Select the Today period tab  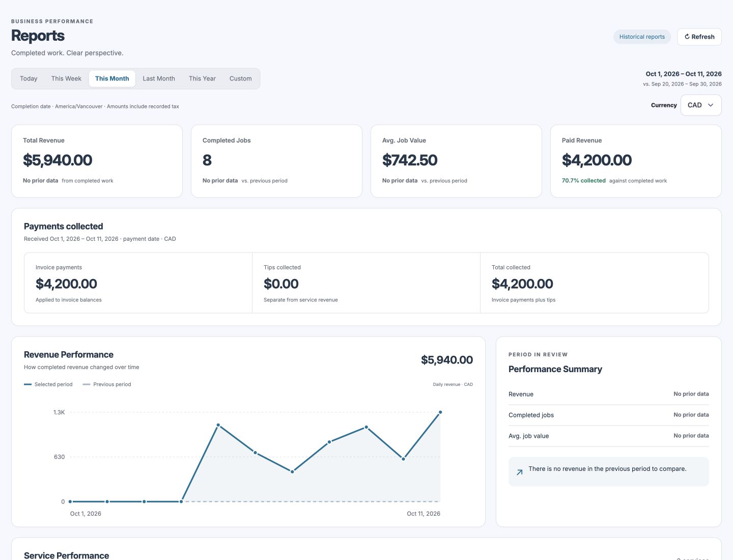(x=29, y=78)
